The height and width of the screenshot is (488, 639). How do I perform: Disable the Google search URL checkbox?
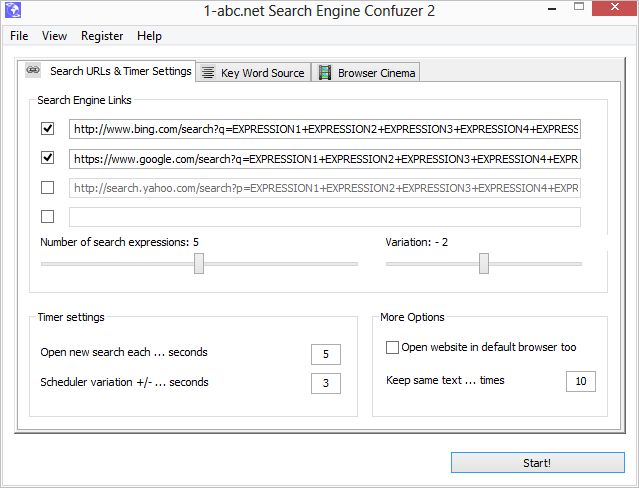tap(48, 158)
